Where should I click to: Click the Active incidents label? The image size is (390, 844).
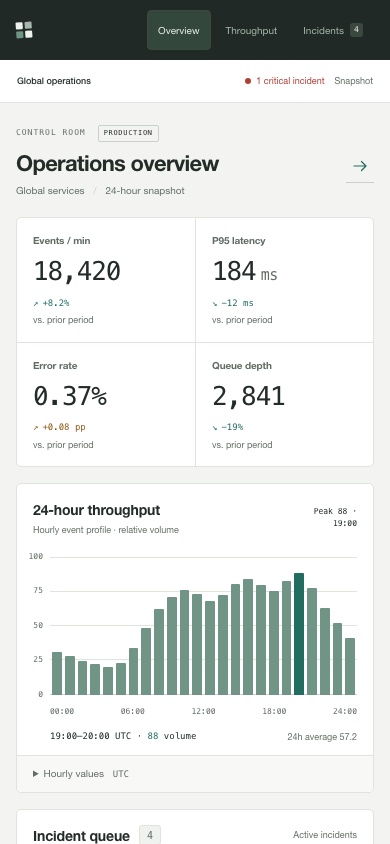point(325,835)
